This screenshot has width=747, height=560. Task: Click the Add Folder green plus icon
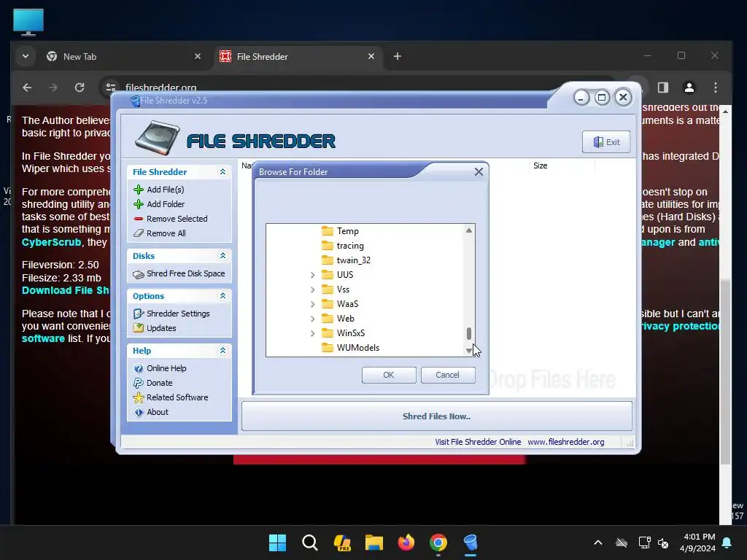139,204
